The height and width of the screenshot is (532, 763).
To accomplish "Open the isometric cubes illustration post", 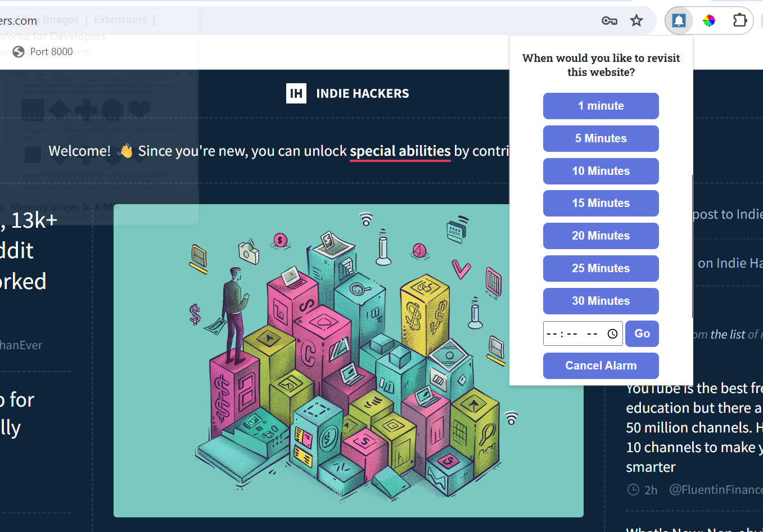I will click(348, 360).
